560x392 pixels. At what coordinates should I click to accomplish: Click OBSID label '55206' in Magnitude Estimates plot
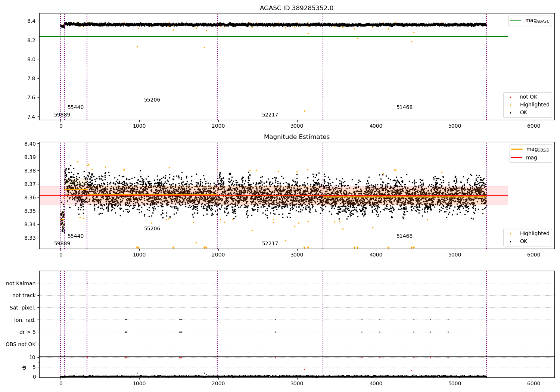(152, 229)
